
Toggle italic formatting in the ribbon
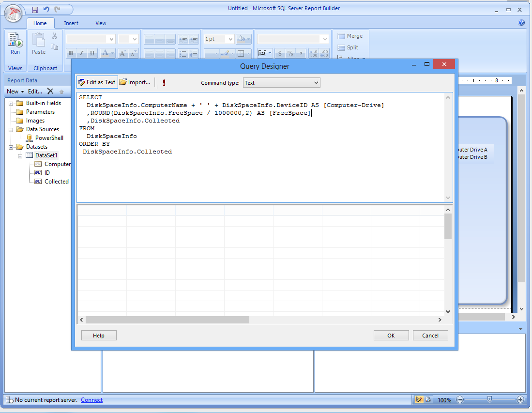[x=81, y=53]
